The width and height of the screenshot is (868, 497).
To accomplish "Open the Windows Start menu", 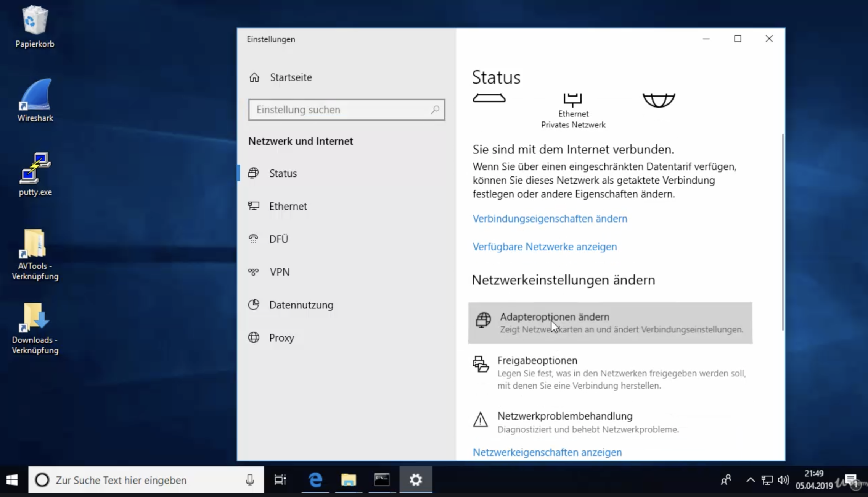I will click(12, 480).
